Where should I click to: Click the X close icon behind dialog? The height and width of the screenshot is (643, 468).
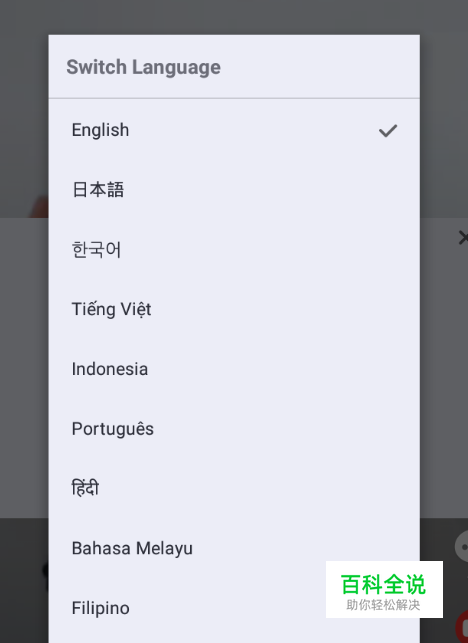(x=463, y=237)
